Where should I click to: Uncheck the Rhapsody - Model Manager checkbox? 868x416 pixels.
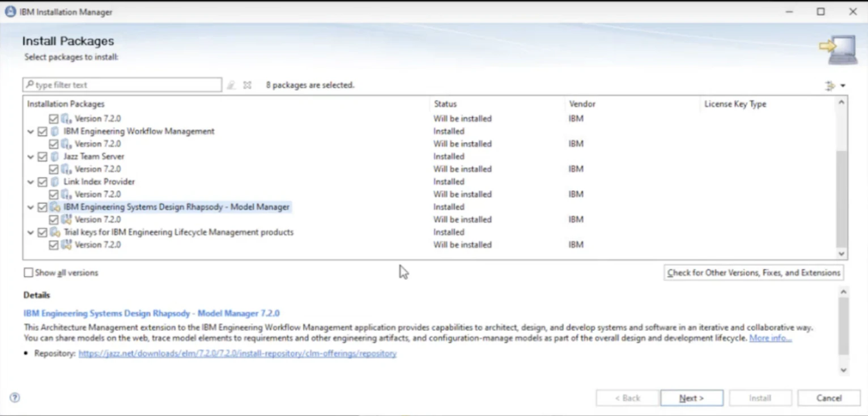click(x=42, y=207)
